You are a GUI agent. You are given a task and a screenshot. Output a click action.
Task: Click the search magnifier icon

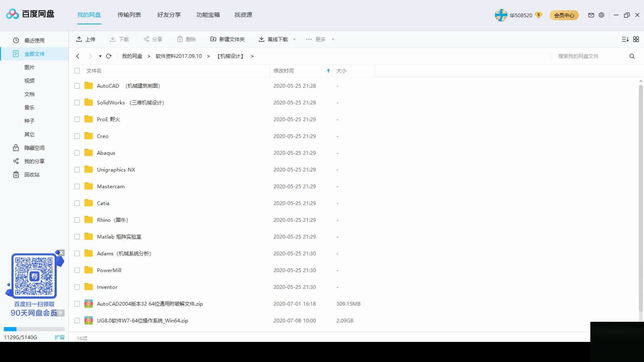point(632,56)
